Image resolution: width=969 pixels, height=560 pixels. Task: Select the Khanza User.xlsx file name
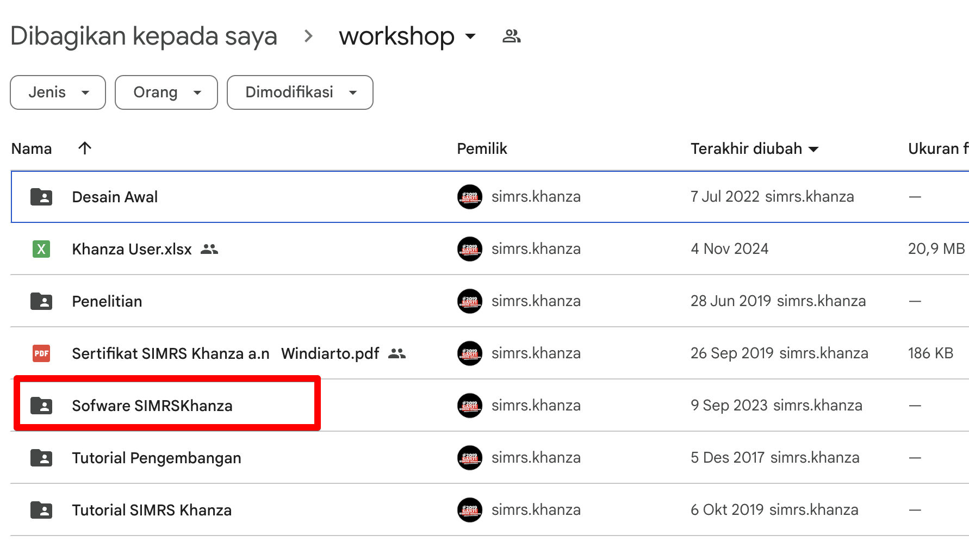(132, 249)
